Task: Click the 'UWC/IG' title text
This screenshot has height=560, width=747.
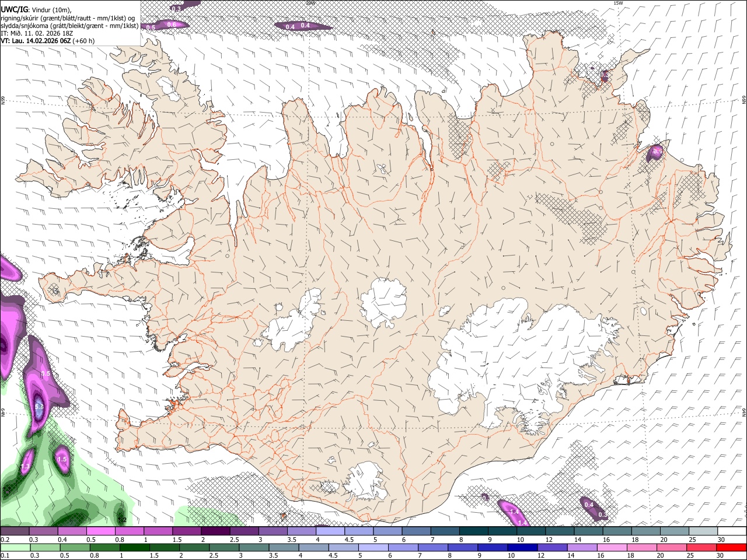Action: pyautogui.click(x=14, y=9)
